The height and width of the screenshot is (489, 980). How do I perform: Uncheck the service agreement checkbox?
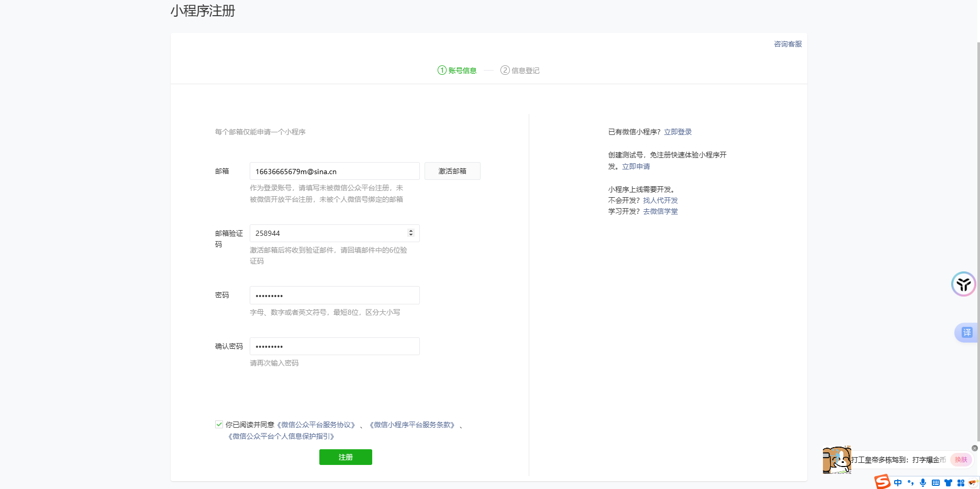click(x=218, y=424)
